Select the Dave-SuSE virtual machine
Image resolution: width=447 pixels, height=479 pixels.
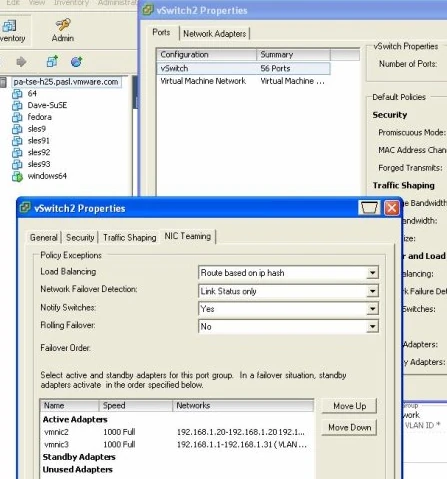(47, 105)
